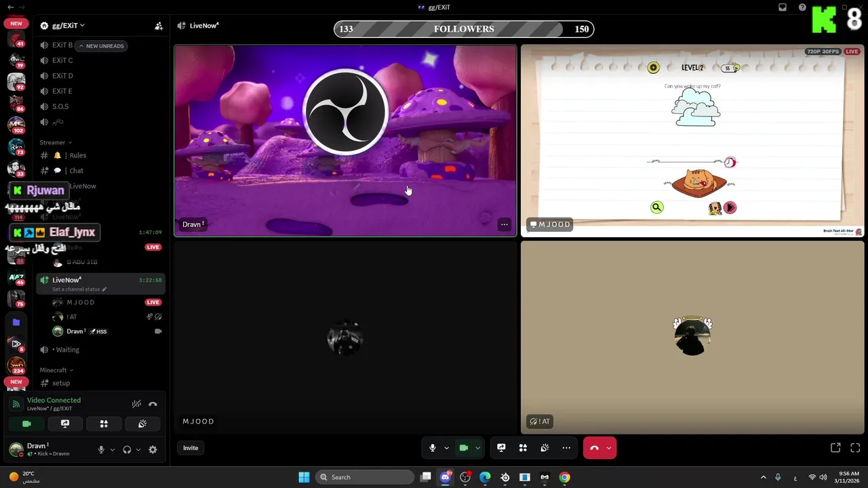Viewport: 868px width, 488px height.
Task: Toggle camera in voice connection panel
Action: [x=26, y=424]
